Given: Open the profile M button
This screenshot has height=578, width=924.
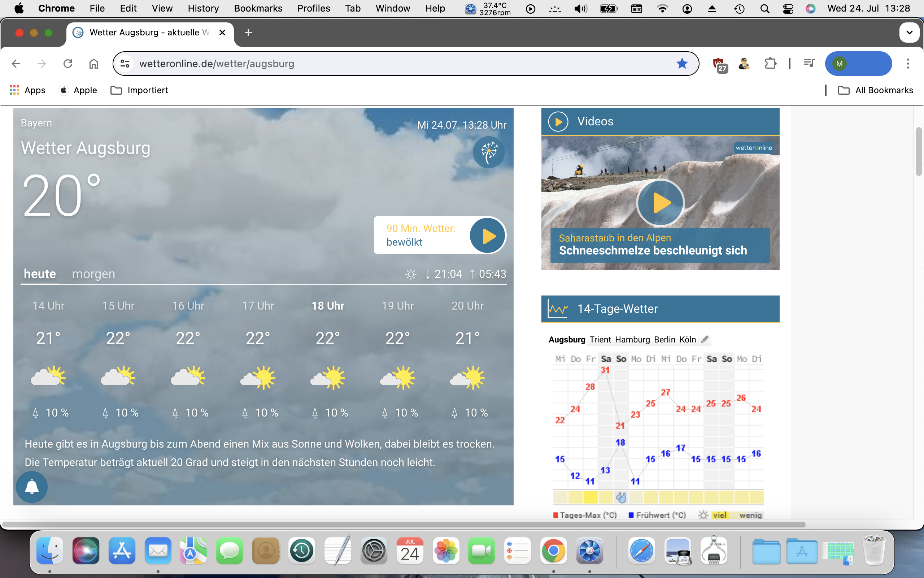Looking at the screenshot, I should coord(858,64).
